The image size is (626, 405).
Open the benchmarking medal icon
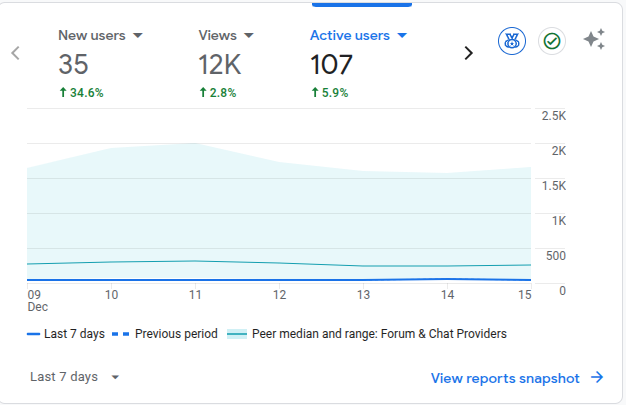pos(512,41)
